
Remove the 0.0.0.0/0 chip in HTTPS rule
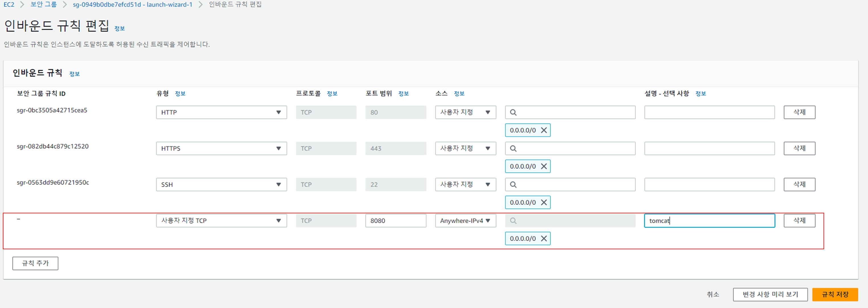click(x=543, y=166)
